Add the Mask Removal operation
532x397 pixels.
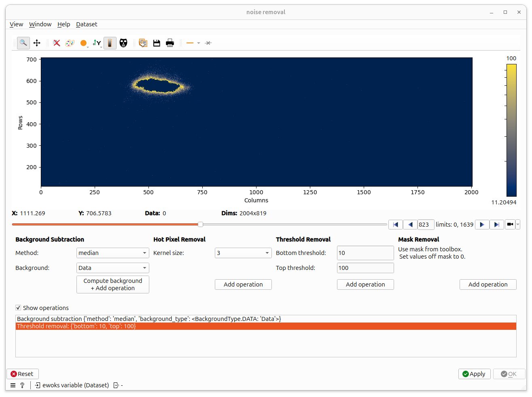click(488, 284)
